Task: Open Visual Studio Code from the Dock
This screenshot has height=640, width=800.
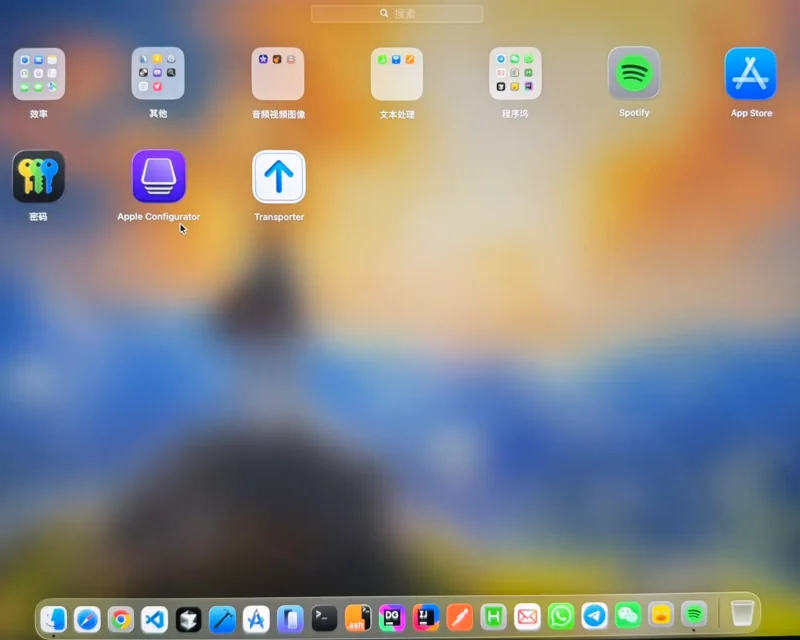Action: coord(155,619)
